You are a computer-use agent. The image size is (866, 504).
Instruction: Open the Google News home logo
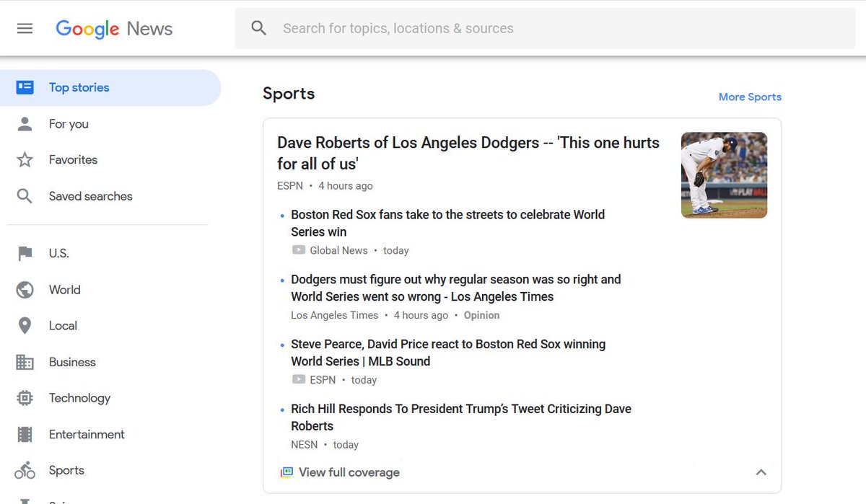click(x=113, y=28)
